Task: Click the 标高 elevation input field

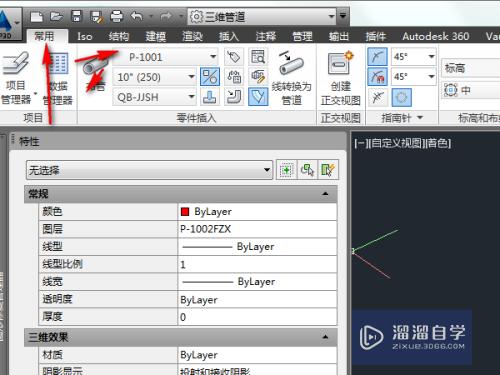Action: pyautogui.click(x=471, y=68)
